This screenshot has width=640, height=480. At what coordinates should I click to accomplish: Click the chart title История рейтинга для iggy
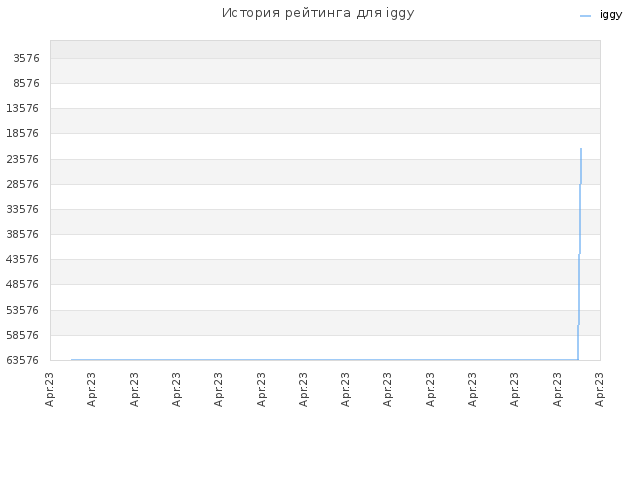(x=318, y=13)
